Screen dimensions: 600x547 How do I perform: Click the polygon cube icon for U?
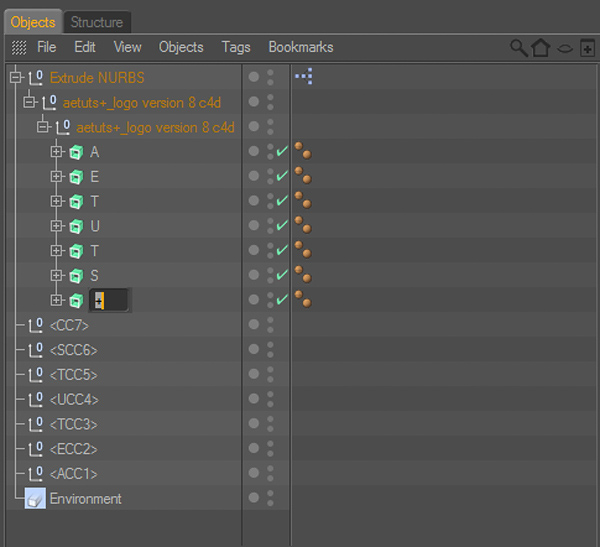76,226
